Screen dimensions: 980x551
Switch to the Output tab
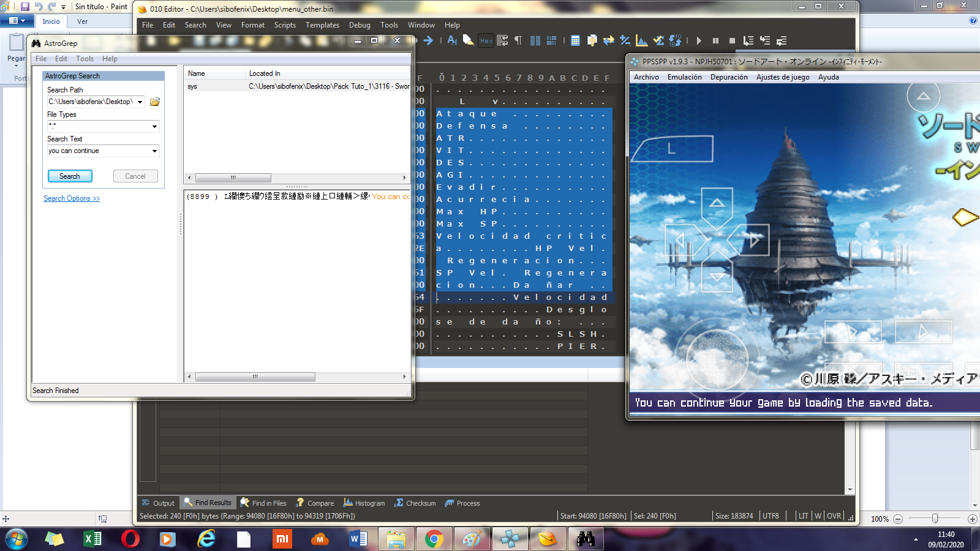pyautogui.click(x=158, y=503)
